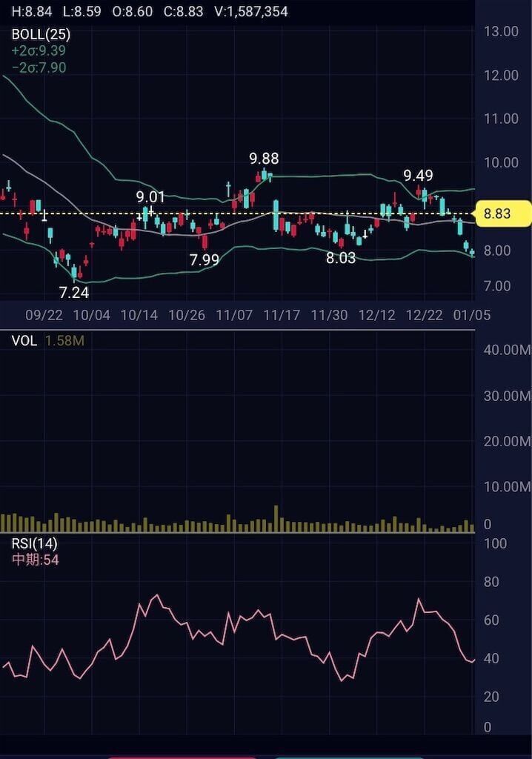Select the 09/22 date on time axis
Viewport: 532px width, 759px height.
click(x=44, y=315)
